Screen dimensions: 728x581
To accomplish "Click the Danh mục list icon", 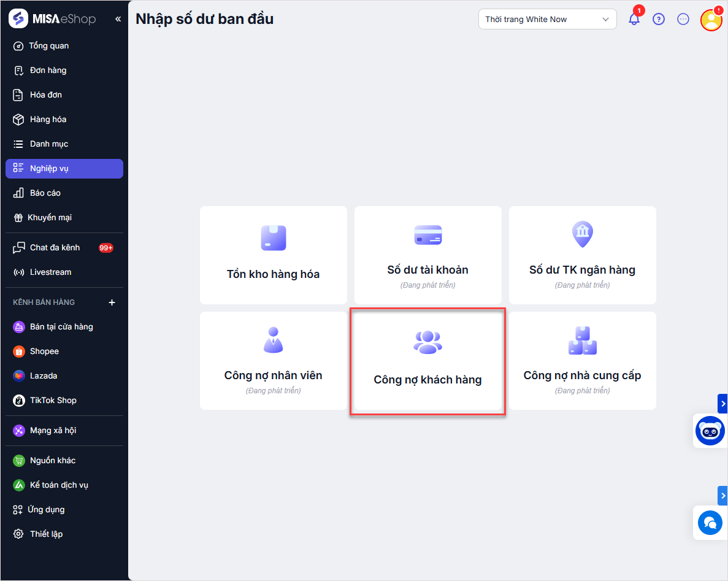I will (18, 144).
